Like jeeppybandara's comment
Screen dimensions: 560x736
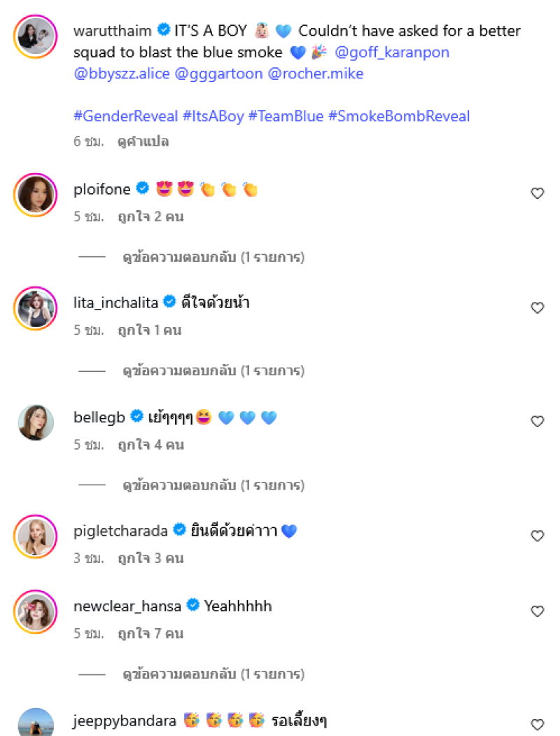pos(537,725)
